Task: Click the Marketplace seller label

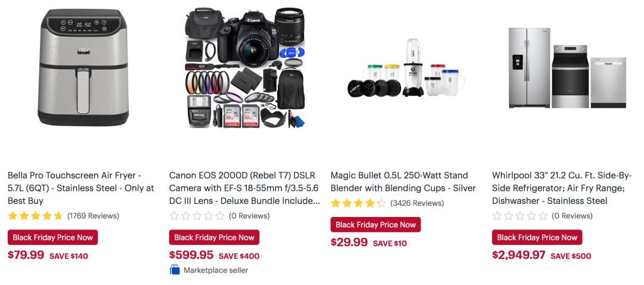Action: (216, 270)
